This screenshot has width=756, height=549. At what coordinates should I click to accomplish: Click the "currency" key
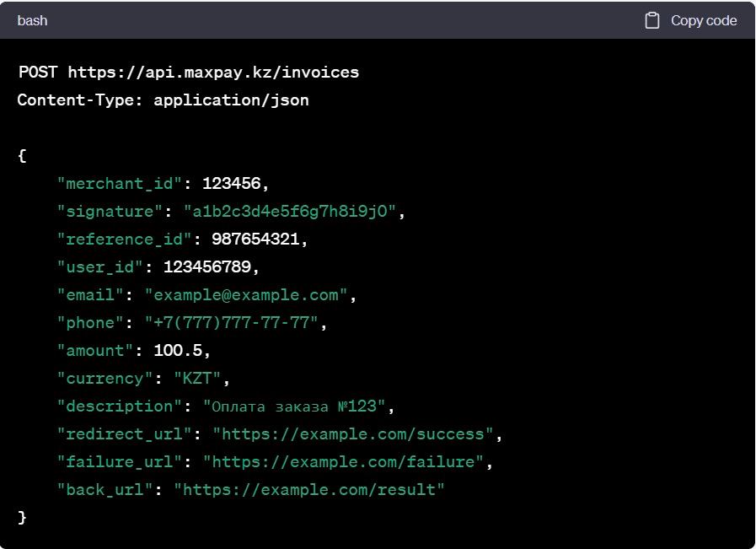[105, 378]
